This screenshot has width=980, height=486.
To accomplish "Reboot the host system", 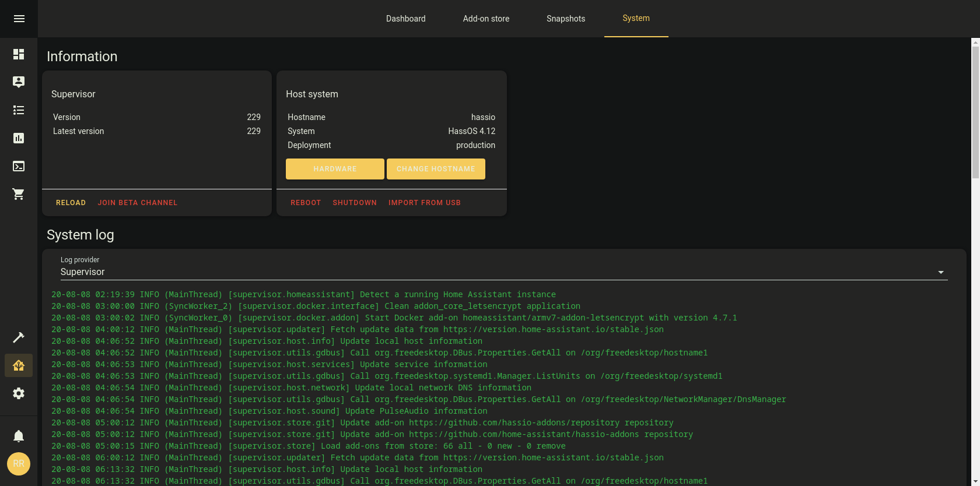I will [x=306, y=203].
